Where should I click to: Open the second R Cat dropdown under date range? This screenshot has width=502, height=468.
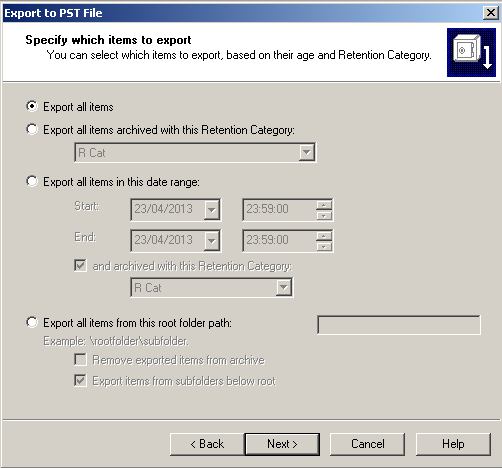(x=284, y=287)
